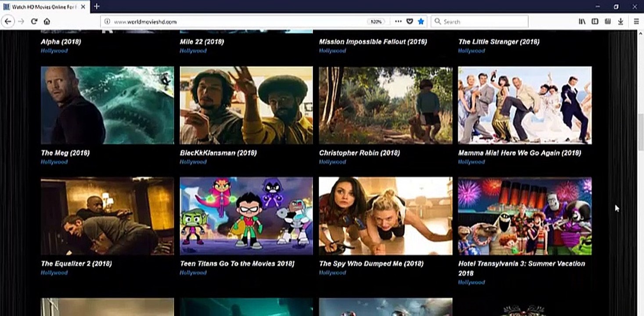Screen dimensions: 644x316
Task: Focus the browser Search box
Action: 480,22
